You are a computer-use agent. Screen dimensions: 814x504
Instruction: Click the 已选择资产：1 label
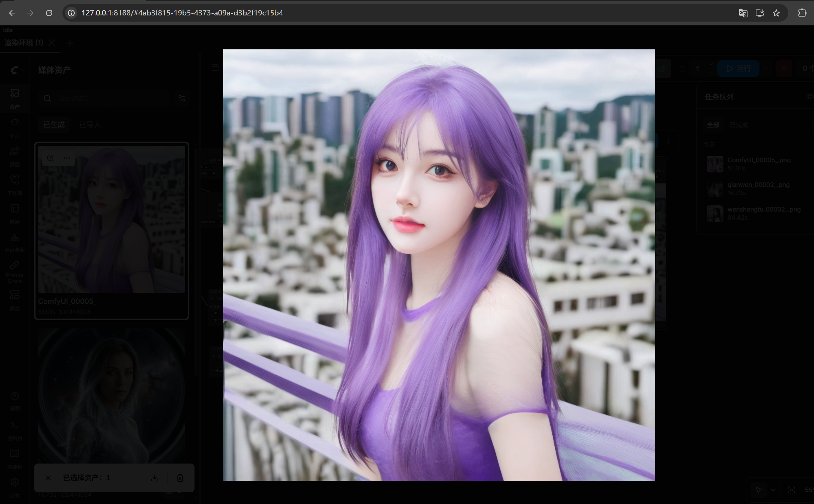pos(87,478)
